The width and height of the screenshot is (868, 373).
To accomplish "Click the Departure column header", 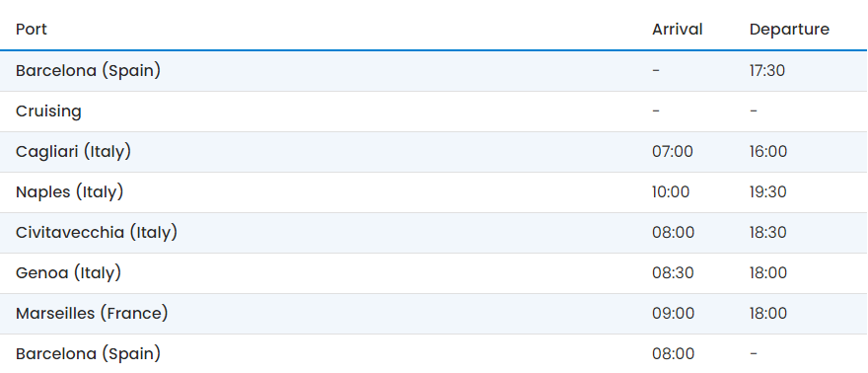I will coord(789,30).
